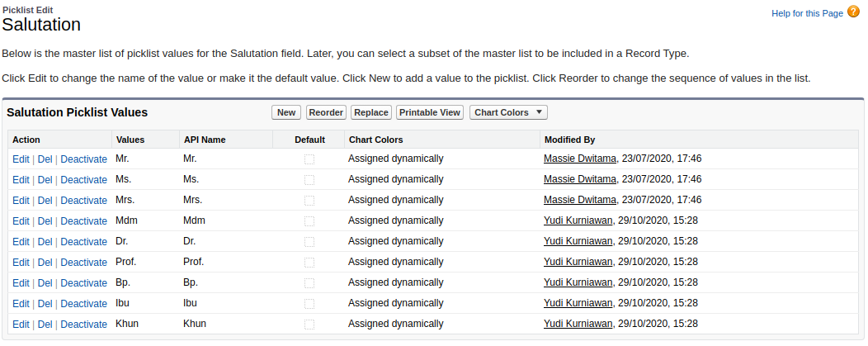Deactivate the Bp. picklist value
This screenshot has width=868, height=346.
pyautogui.click(x=83, y=283)
